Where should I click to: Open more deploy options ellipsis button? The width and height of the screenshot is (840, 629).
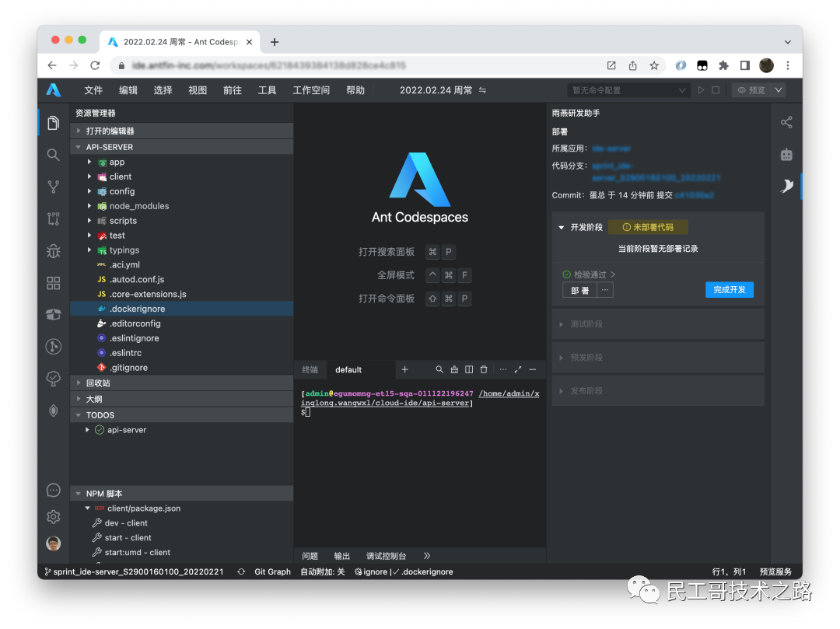pos(605,290)
